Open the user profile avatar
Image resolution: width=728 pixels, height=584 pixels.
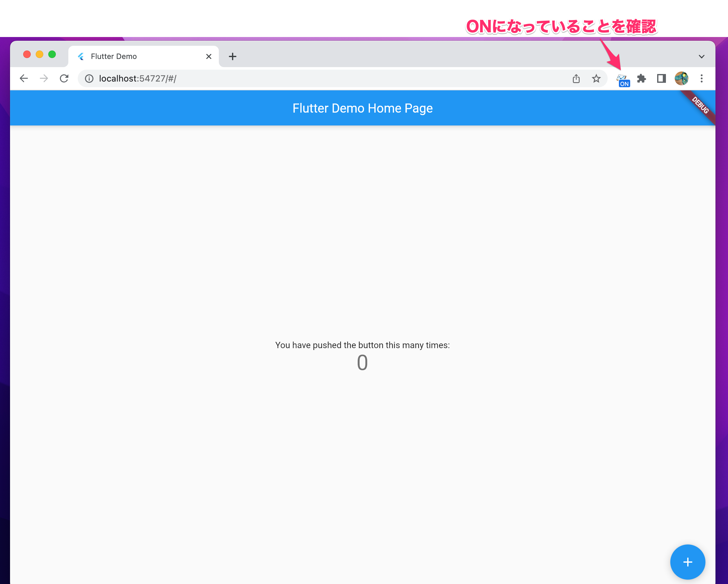[681, 79]
